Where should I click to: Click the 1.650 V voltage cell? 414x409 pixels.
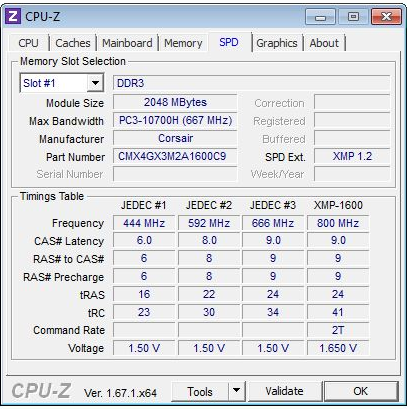(x=338, y=348)
